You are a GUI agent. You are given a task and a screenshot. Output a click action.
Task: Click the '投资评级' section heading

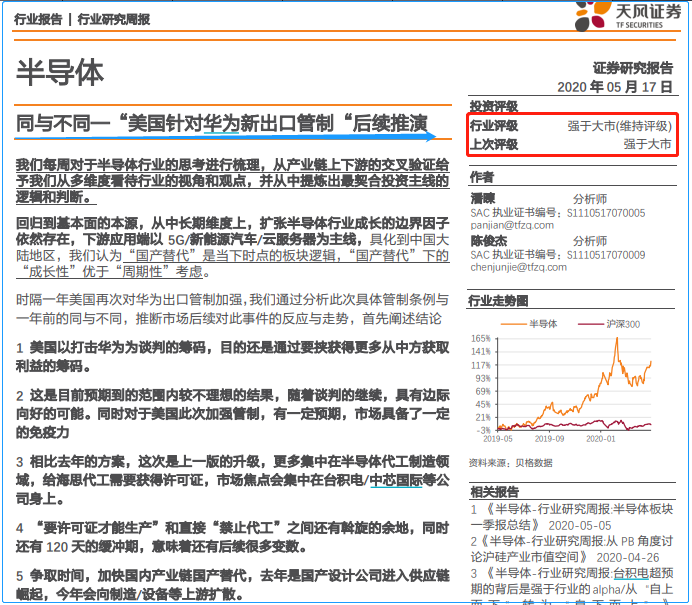click(494, 106)
